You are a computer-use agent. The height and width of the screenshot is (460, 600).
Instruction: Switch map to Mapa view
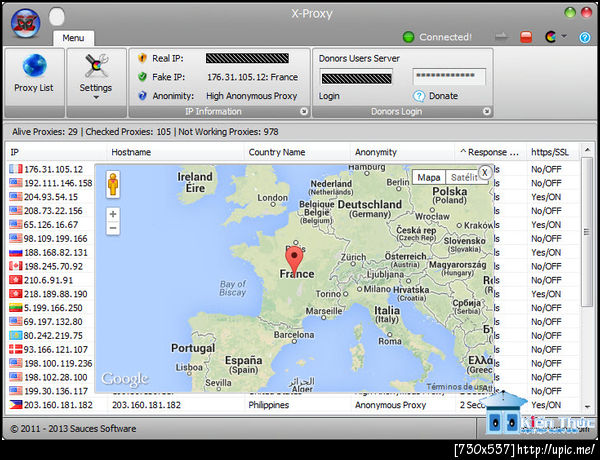pyautogui.click(x=429, y=178)
